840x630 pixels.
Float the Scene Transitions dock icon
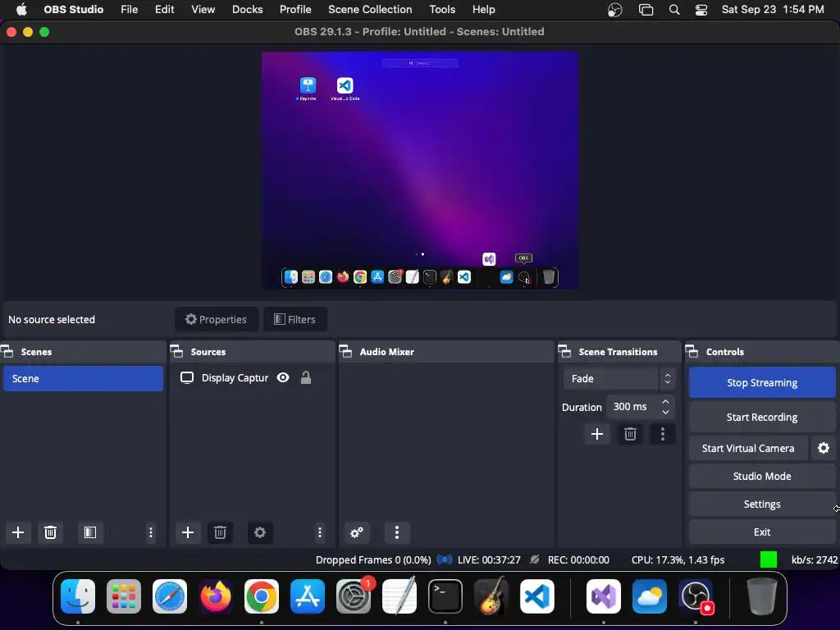[x=564, y=351]
